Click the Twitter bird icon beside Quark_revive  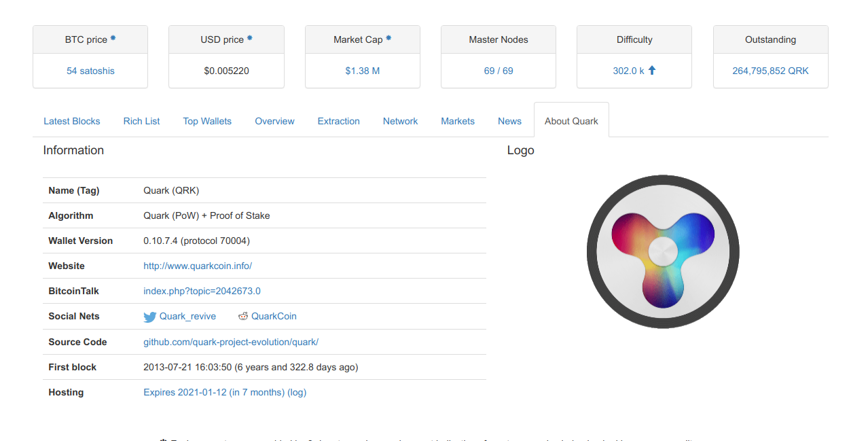point(149,317)
